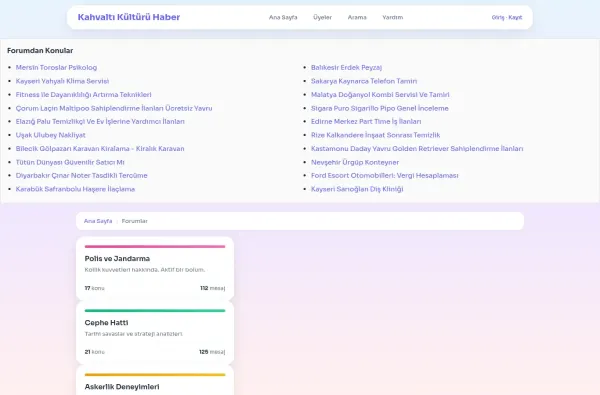Click the Forumdan Konular heading
This screenshot has height=395, width=600.
click(x=40, y=51)
